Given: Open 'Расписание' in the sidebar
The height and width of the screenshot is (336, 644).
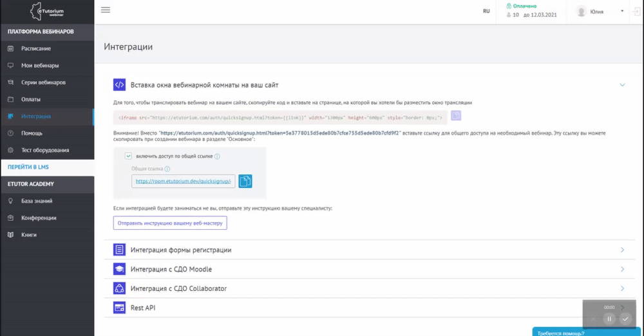Looking at the screenshot, I should pyautogui.click(x=35, y=48).
